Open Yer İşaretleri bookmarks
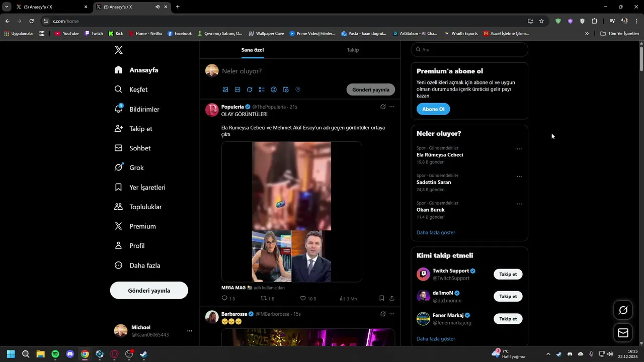 point(140,187)
